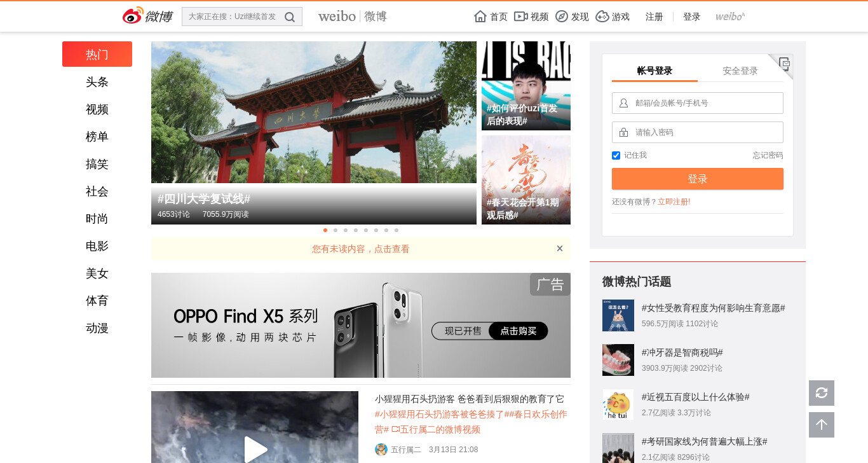Switch to the 帐号登录 tab

point(654,71)
